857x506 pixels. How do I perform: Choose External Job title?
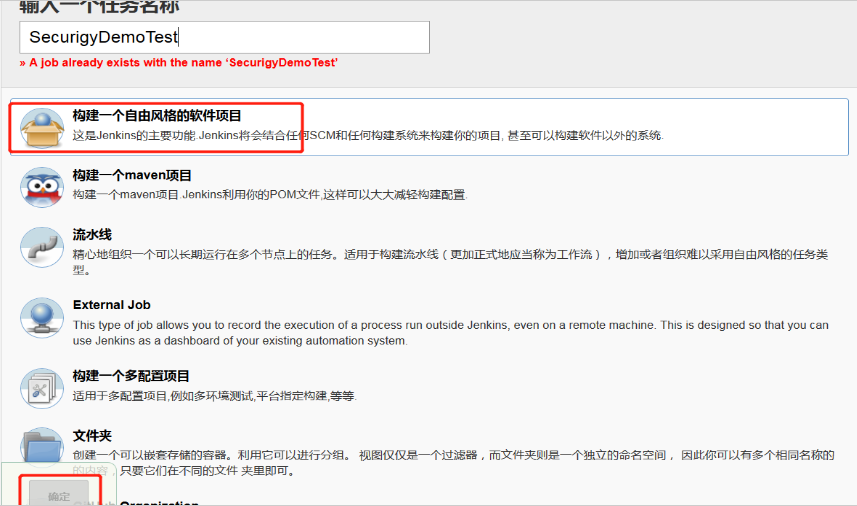[x=111, y=305]
